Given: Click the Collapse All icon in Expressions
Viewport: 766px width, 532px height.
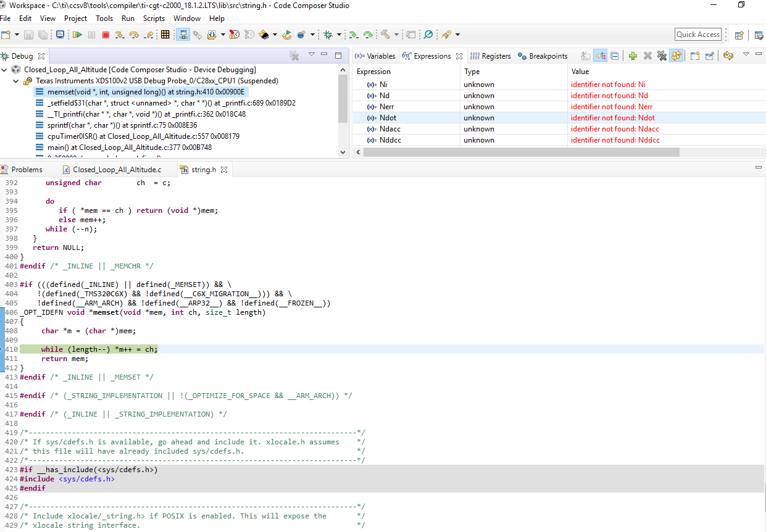Looking at the screenshot, I should (x=615, y=56).
